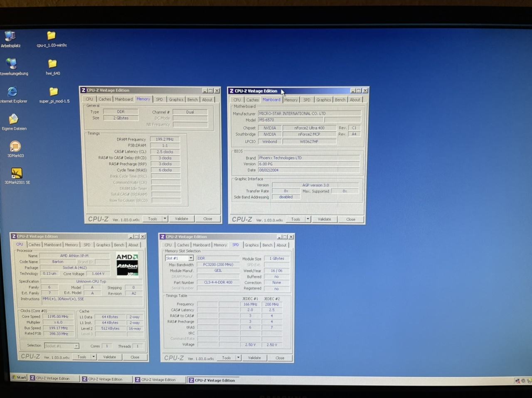The height and width of the screenshot is (398, 532).
Task: Click the processor Name field AMD Athlon XP-M
Action: 74,256
